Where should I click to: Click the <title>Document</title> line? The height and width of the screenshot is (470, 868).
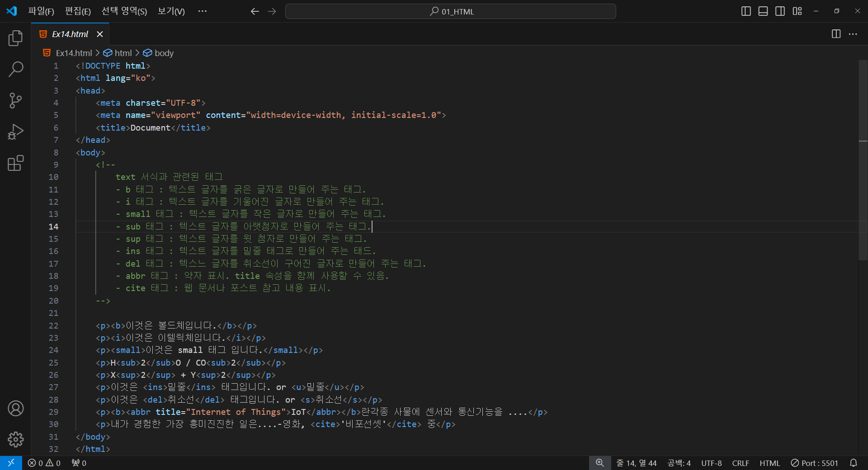153,128
